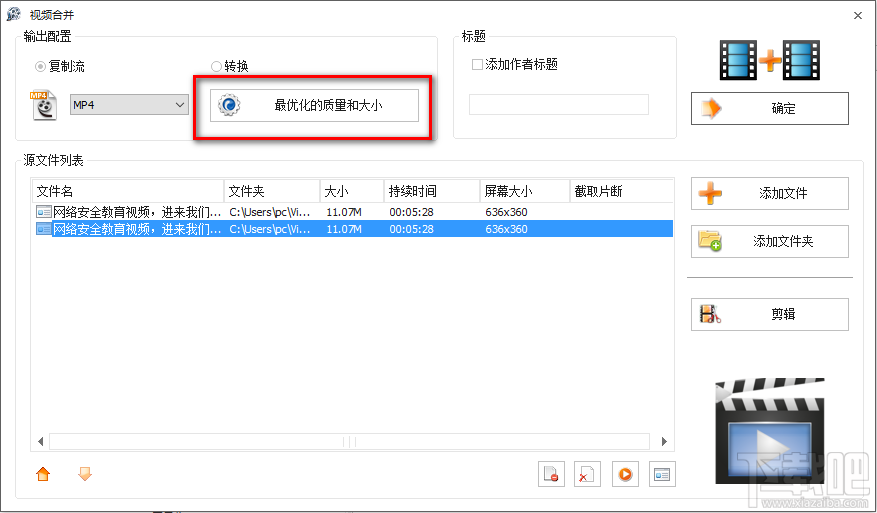The width and height of the screenshot is (877, 513).
Task: Click the clear list icon with red X
Action: pyautogui.click(x=586, y=474)
